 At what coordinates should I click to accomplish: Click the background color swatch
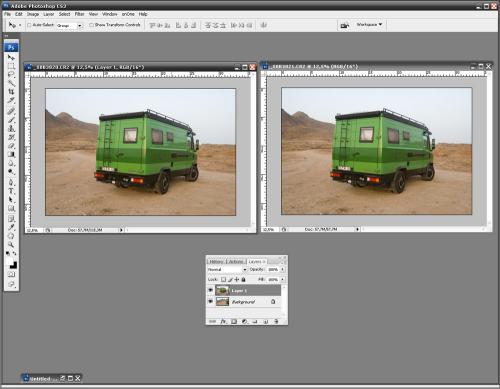14,265
